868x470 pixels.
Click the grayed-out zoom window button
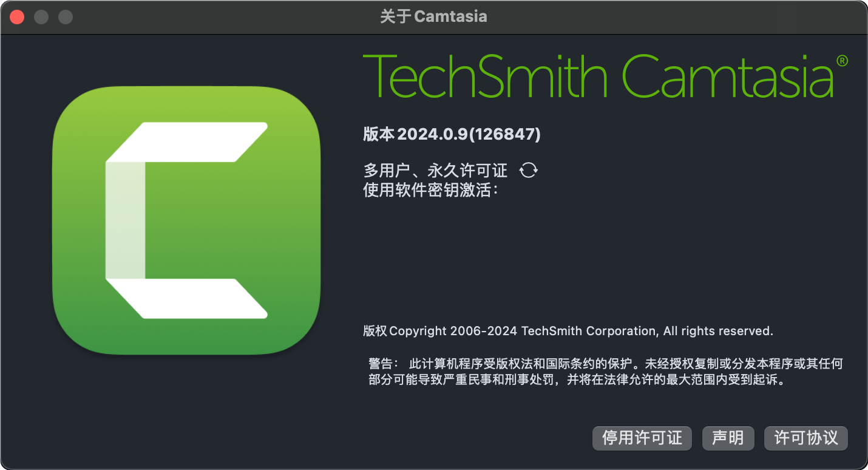(x=66, y=17)
